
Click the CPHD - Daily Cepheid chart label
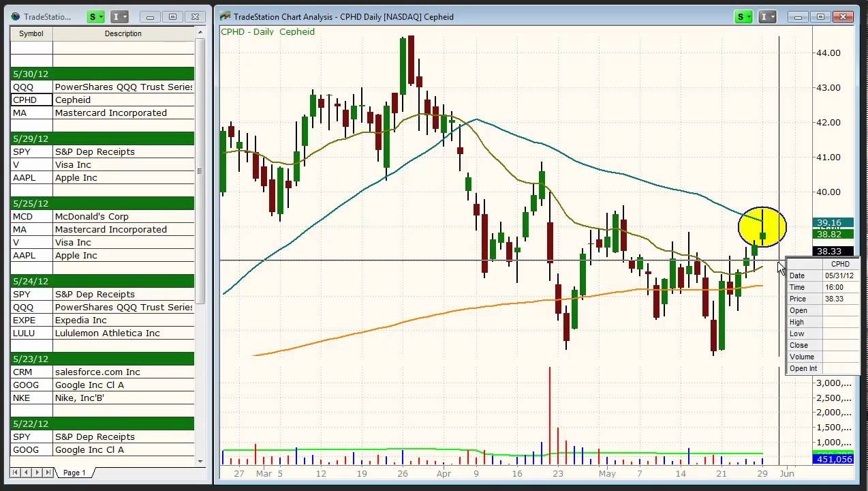pyautogui.click(x=268, y=31)
